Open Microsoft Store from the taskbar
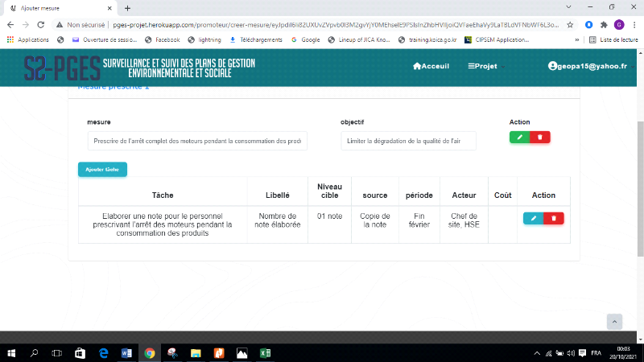 tap(80, 353)
